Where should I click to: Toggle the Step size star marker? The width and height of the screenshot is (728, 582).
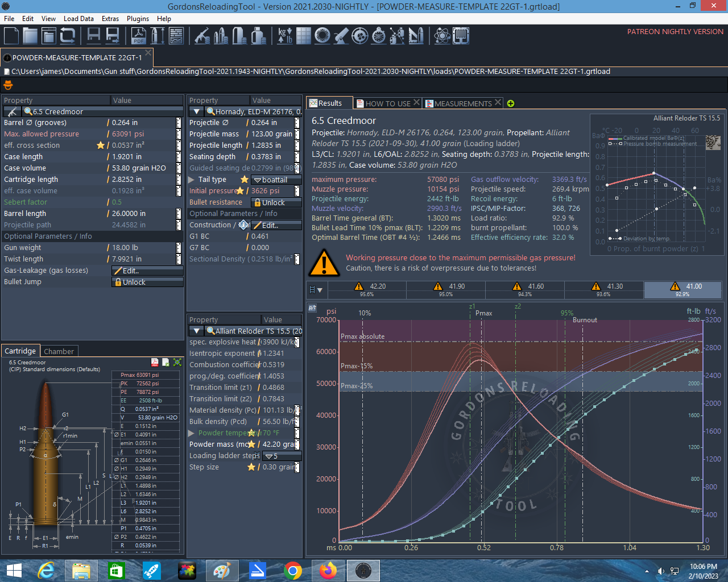(251, 467)
